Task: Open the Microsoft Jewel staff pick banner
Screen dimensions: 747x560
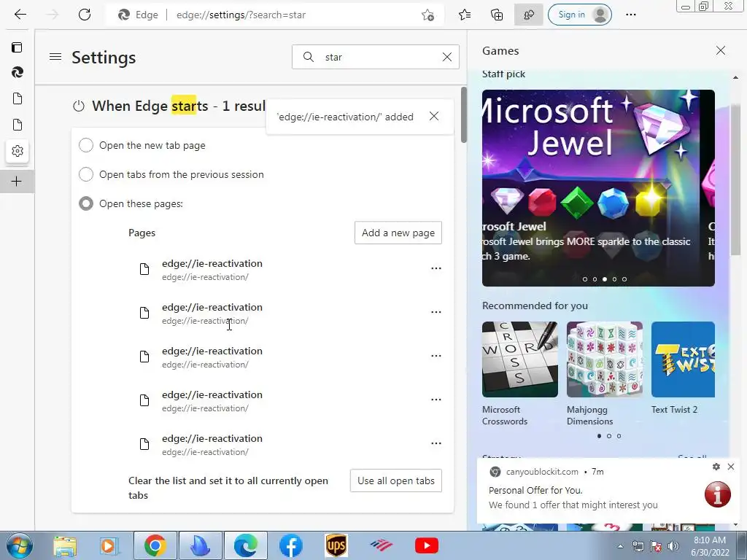Action: 598,188
